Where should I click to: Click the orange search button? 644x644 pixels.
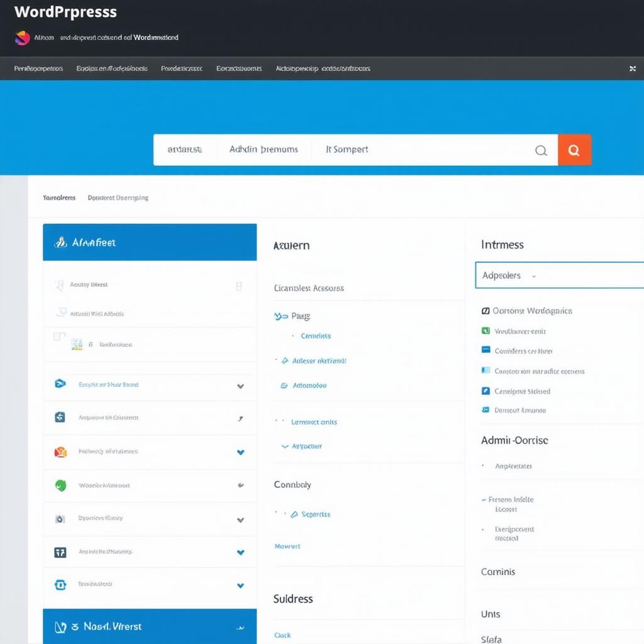point(574,150)
